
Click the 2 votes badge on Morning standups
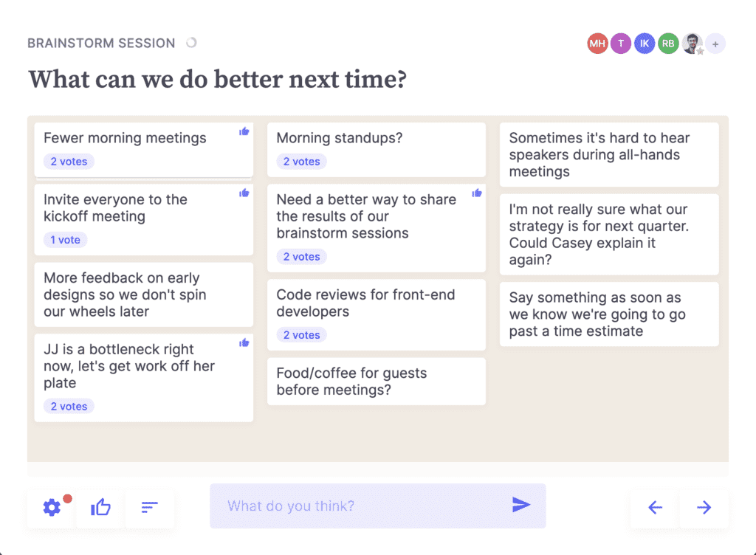(x=302, y=162)
